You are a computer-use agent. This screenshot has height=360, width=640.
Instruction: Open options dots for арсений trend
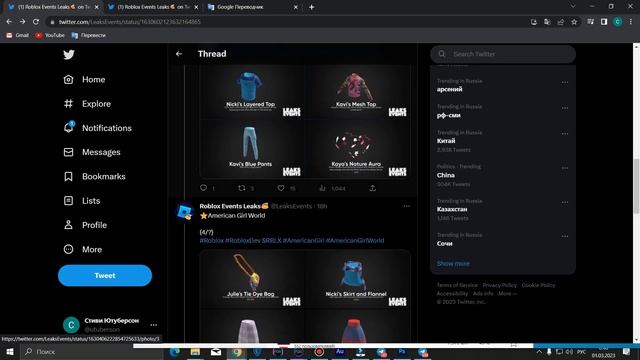click(x=565, y=82)
